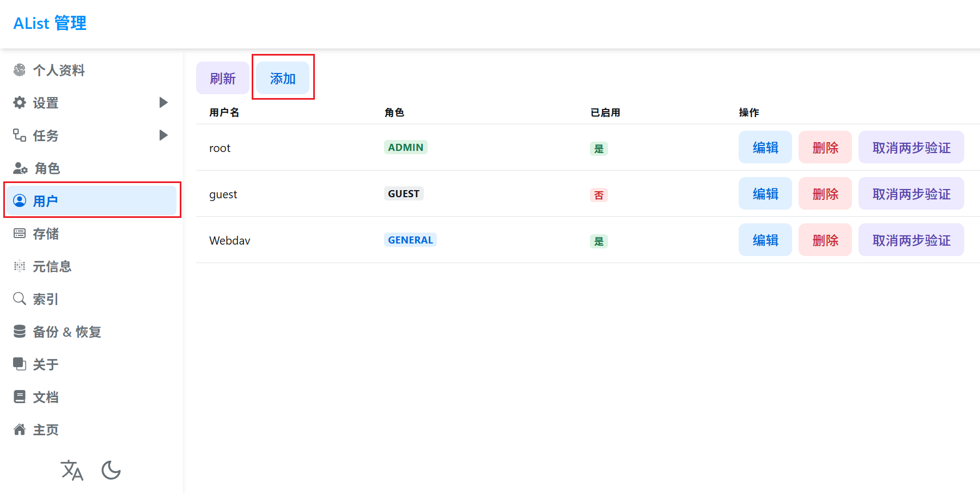The height and width of the screenshot is (493, 980).
Task: Go to 主页 from the sidebar
Action: (91, 429)
